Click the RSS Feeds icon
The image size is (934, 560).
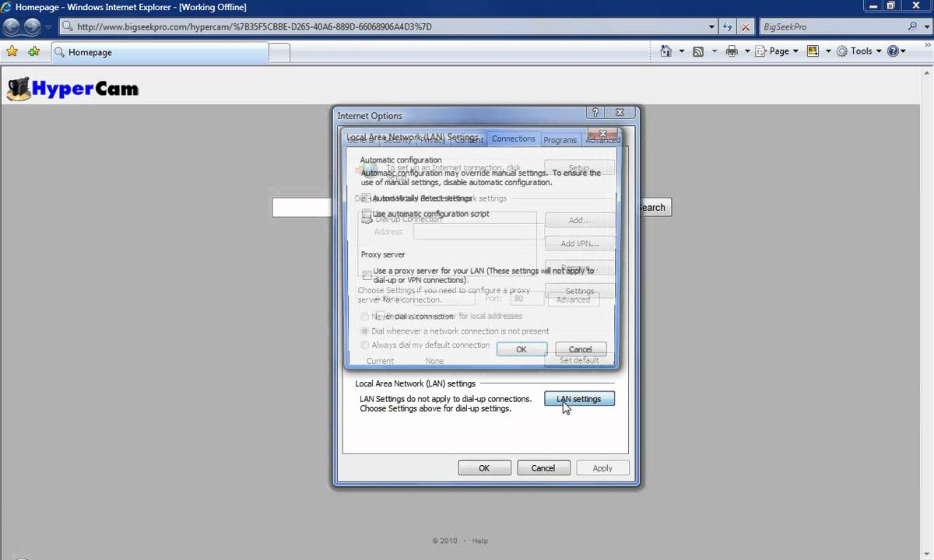click(698, 51)
